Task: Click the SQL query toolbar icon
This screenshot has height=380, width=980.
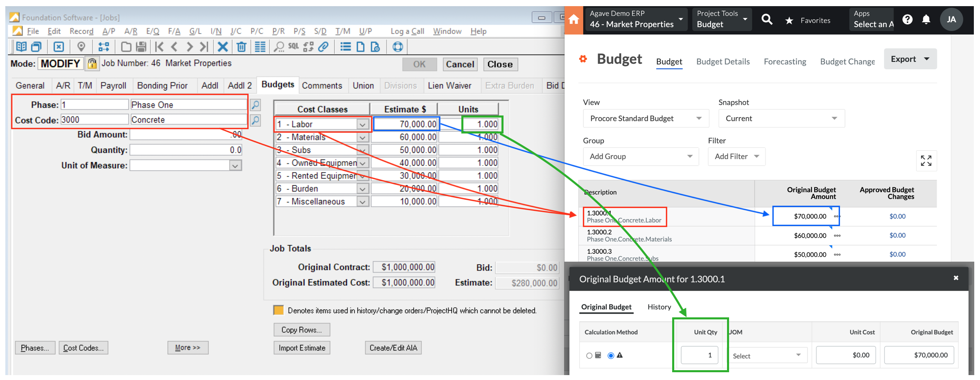Action: [293, 47]
